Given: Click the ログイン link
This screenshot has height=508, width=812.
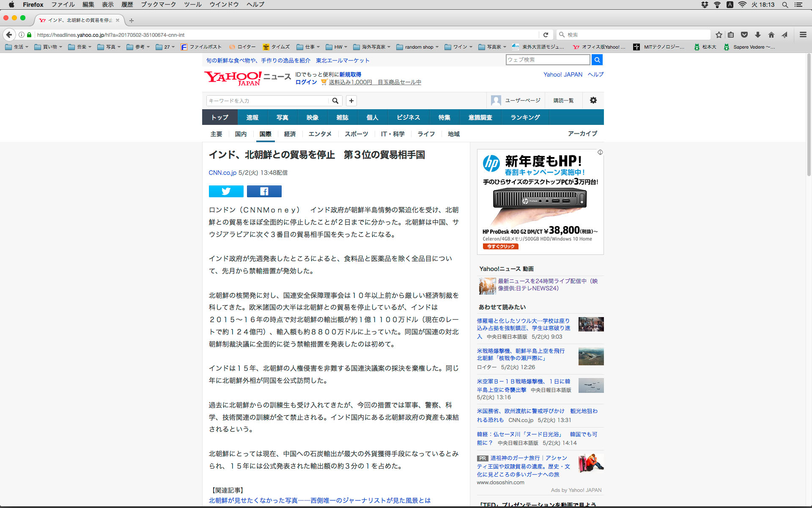Looking at the screenshot, I should pyautogui.click(x=306, y=82).
